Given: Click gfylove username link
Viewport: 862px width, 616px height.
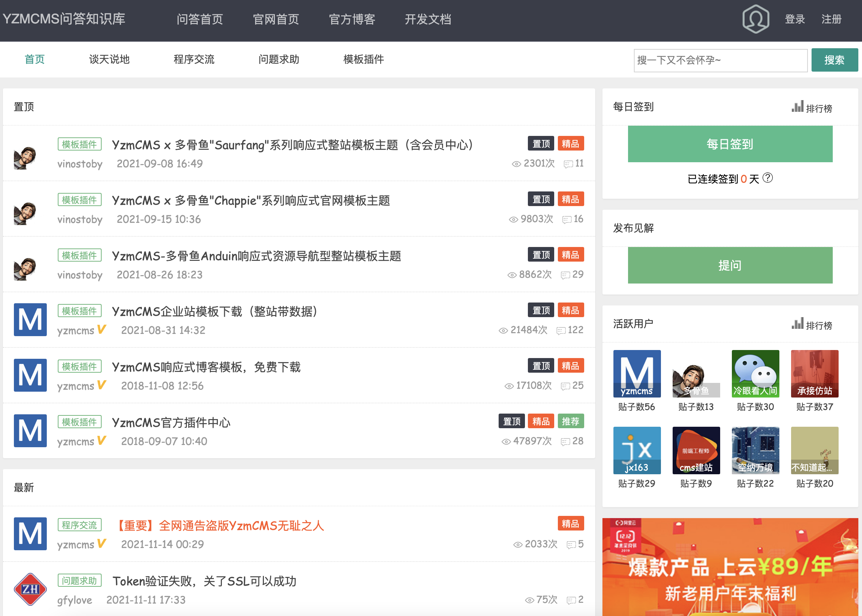Looking at the screenshot, I should pyautogui.click(x=75, y=600).
